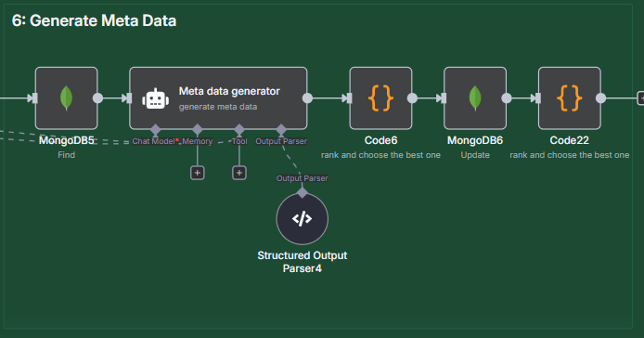Click the 'Output Parser' label above parser node
The width and height of the screenshot is (644, 338).
(x=302, y=178)
